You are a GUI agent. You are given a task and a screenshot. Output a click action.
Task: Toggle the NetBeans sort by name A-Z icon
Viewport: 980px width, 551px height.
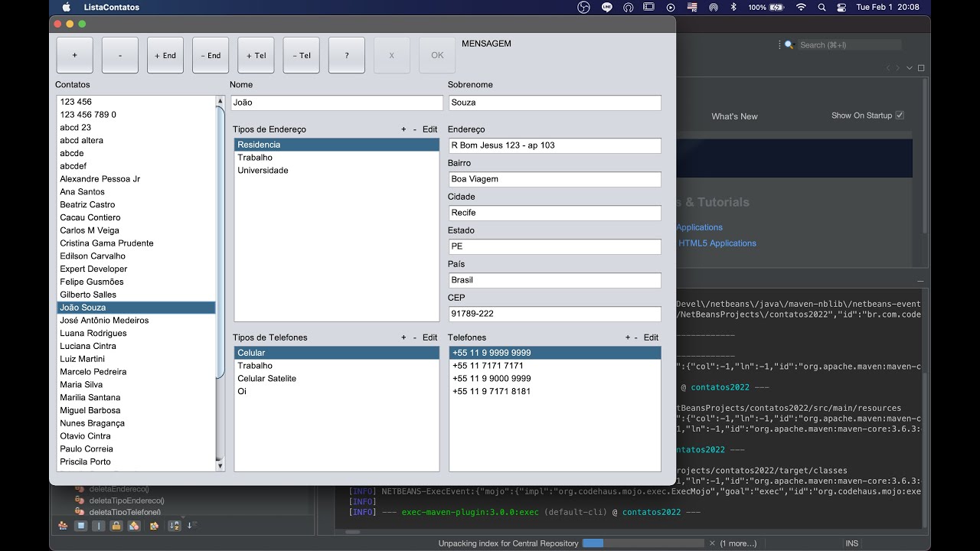(x=174, y=526)
